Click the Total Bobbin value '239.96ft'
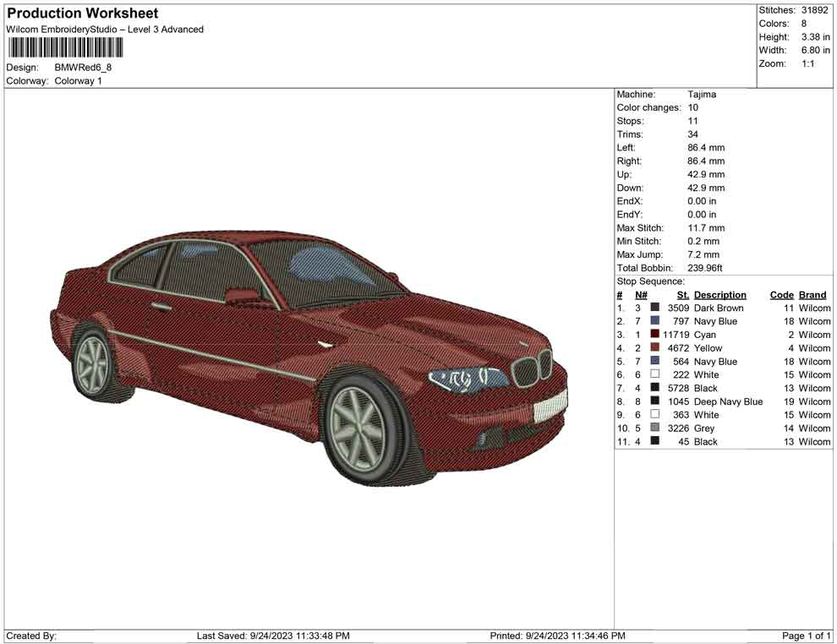The height and width of the screenshot is (644, 837). [x=704, y=268]
